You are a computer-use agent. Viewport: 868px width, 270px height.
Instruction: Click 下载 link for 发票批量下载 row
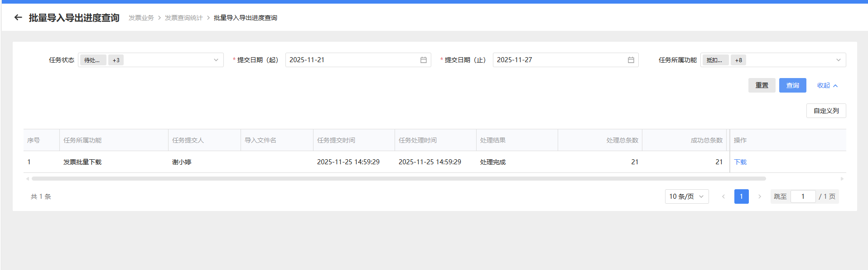(740, 162)
